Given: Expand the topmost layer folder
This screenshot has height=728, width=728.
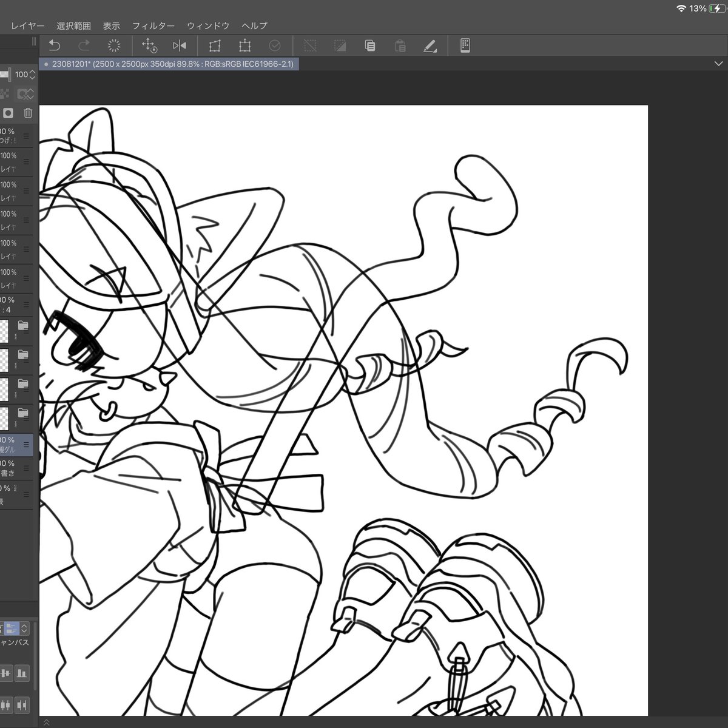Looking at the screenshot, I should pyautogui.click(x=23, y=326).
